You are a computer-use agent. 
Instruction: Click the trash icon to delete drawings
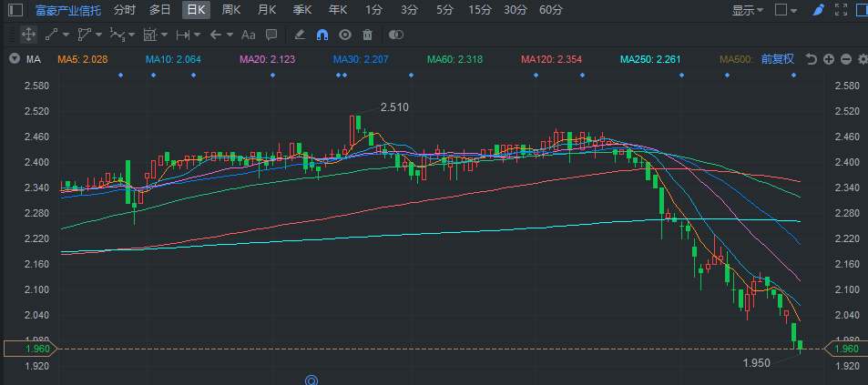coord(367,35)
